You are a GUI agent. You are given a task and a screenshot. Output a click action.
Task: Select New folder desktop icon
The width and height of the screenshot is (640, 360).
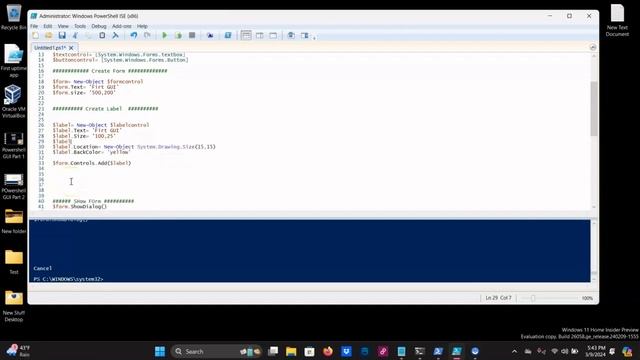point(13,222)
